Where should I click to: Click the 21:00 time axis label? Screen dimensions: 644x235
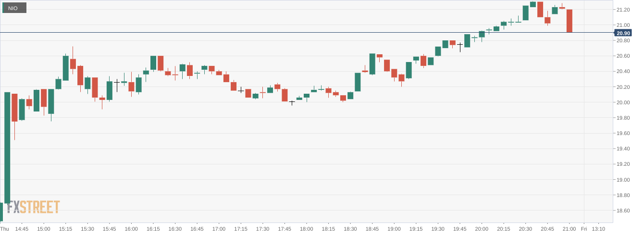pyautogui.click(x=569, y=229)
